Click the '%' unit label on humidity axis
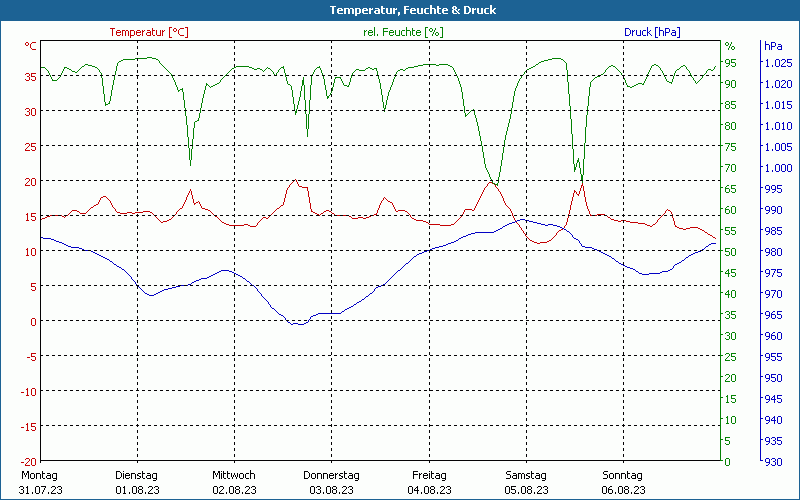Viewport: 800px width, 500px height. click(730, 46)
